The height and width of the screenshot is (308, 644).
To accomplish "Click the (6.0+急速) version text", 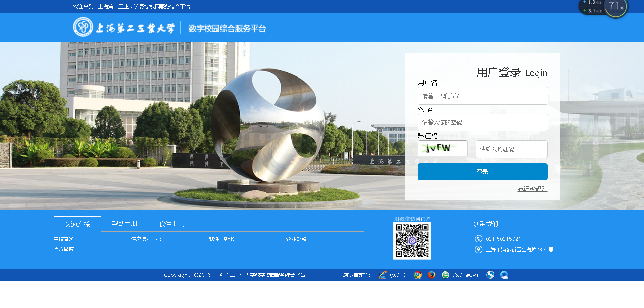I will (x=465, y=275).
